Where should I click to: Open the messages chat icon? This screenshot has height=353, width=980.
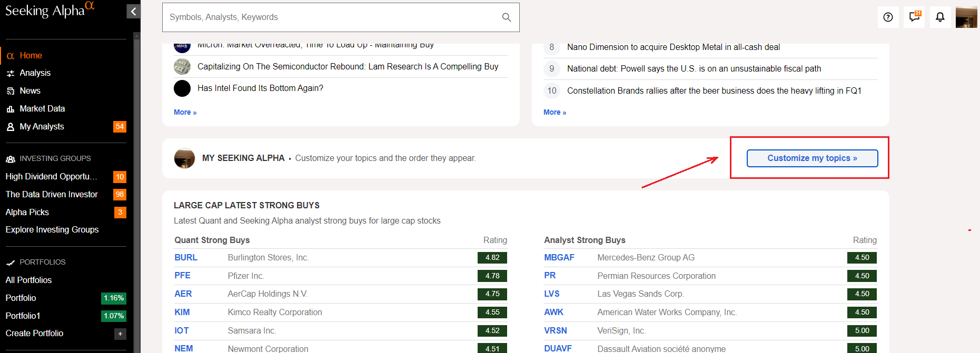click(x=914, y=17)
